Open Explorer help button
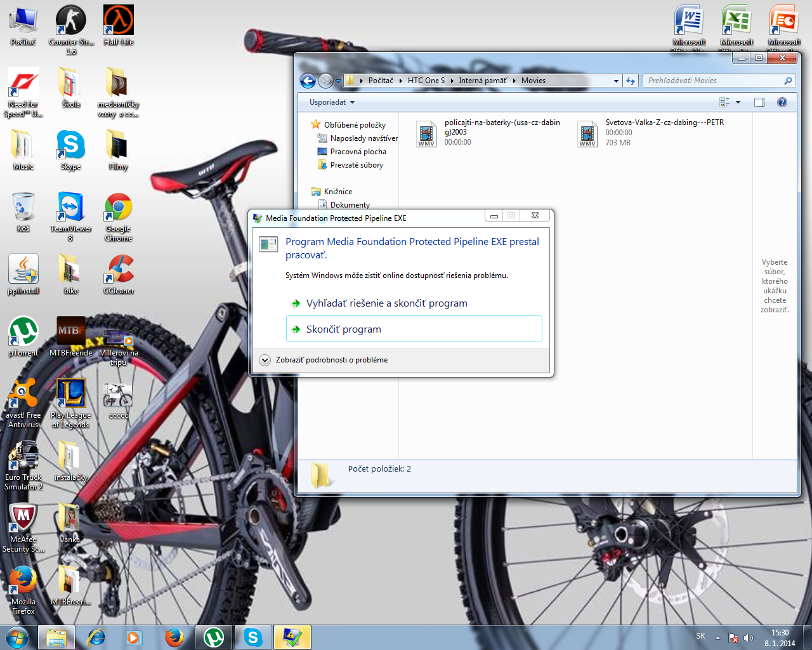 [782, 102]
